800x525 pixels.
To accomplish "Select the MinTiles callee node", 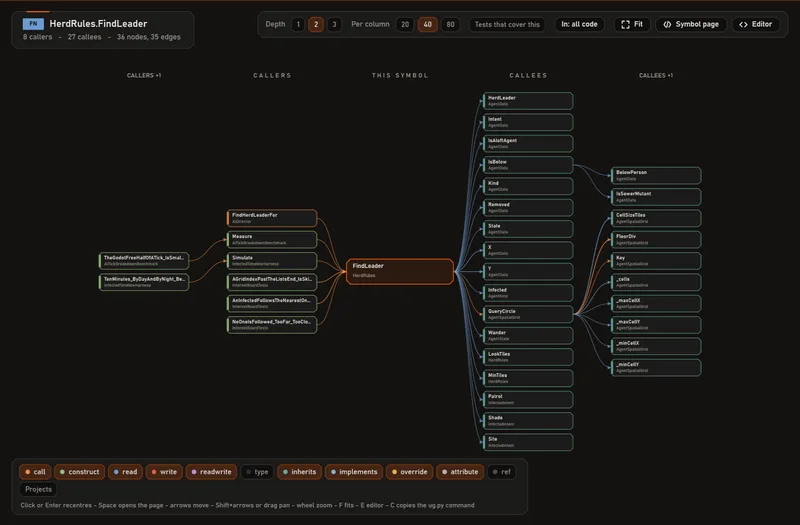I will click(x=528, y=378).
